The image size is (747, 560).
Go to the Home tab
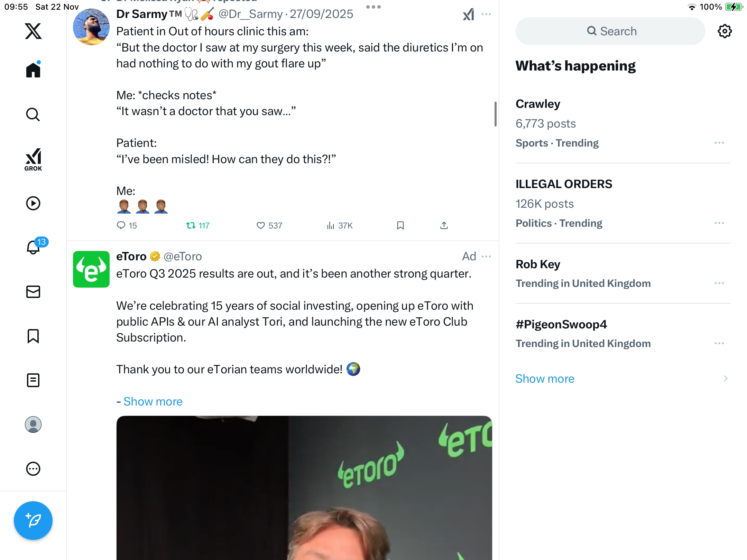pos(33,70)
